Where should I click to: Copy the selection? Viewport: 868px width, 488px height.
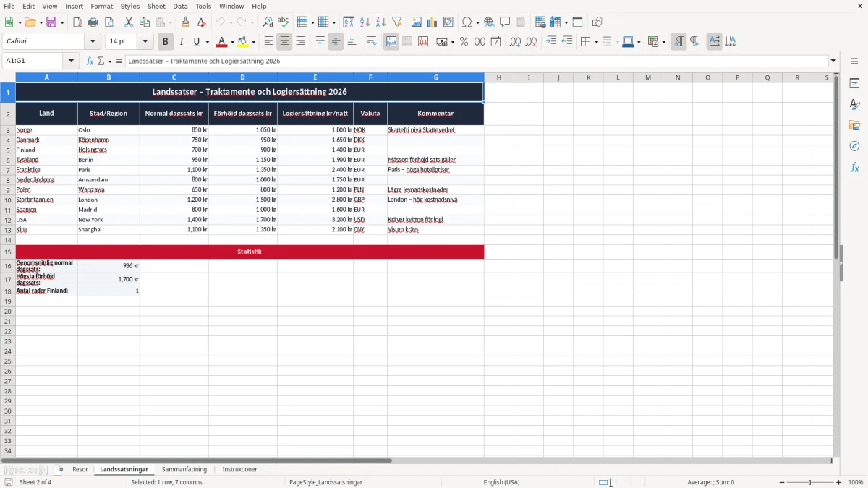[x=145, y=22]
